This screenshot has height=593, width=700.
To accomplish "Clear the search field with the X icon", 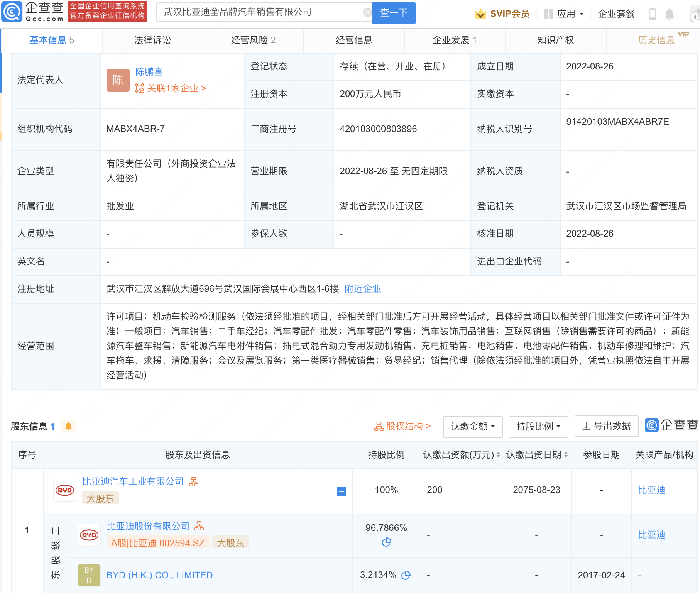I will 367,13.
